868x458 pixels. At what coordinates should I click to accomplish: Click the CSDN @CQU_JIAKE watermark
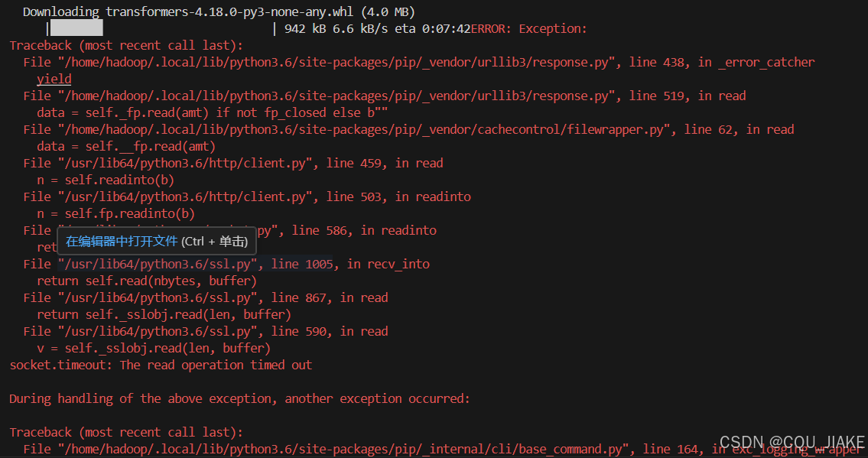click(x=792, y=442)
